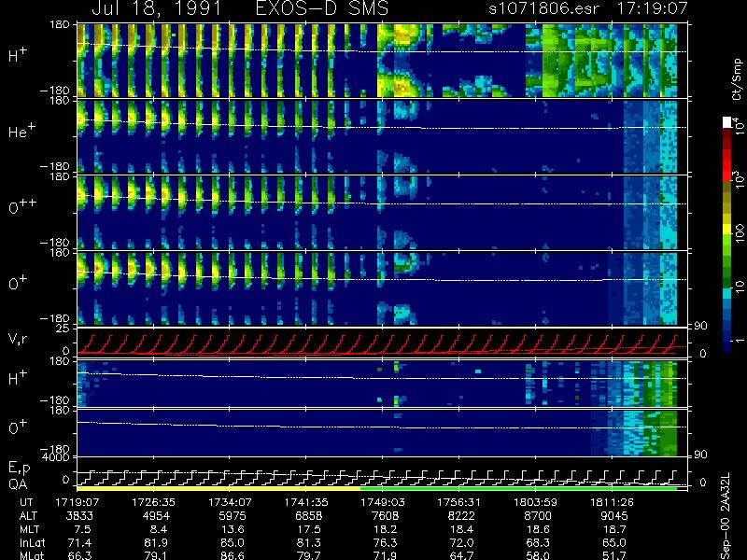Click altitude value "3833"
This screenshot has width=747, height=560.
(x=79, y=516)
